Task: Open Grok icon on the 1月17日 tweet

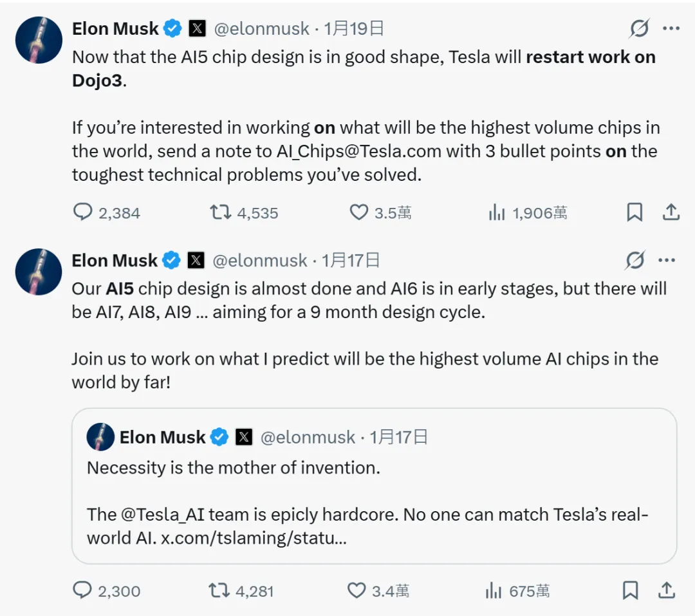Action: tap(635, 260)
